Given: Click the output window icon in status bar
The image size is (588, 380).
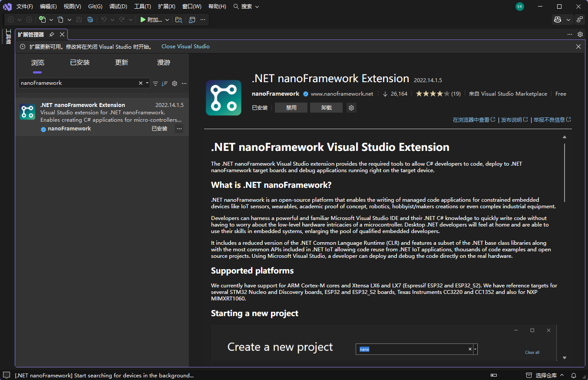Looking at the screenshot, I should coord(7,375).
